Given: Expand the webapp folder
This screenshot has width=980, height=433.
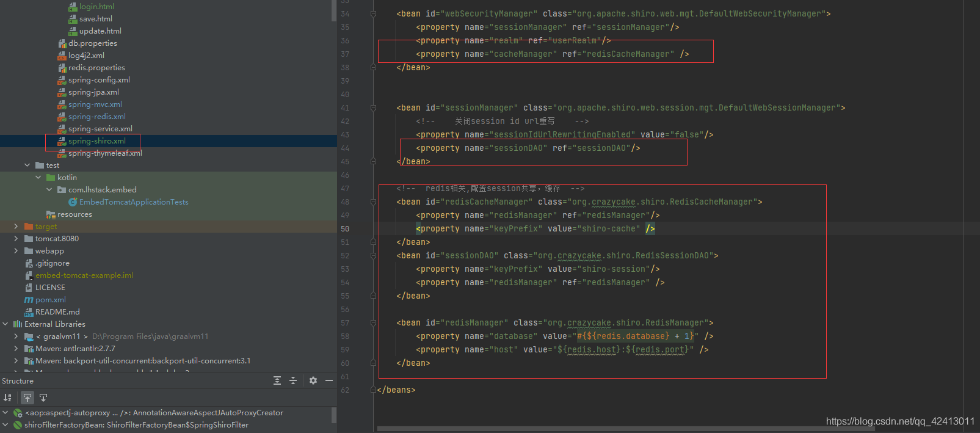Looking at the screenshot, I should coord(16,251).
